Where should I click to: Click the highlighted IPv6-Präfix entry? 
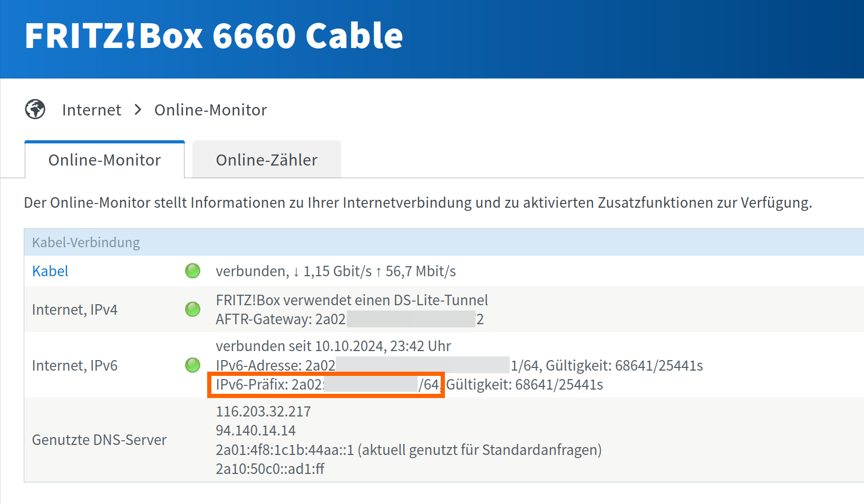[327, 385]
